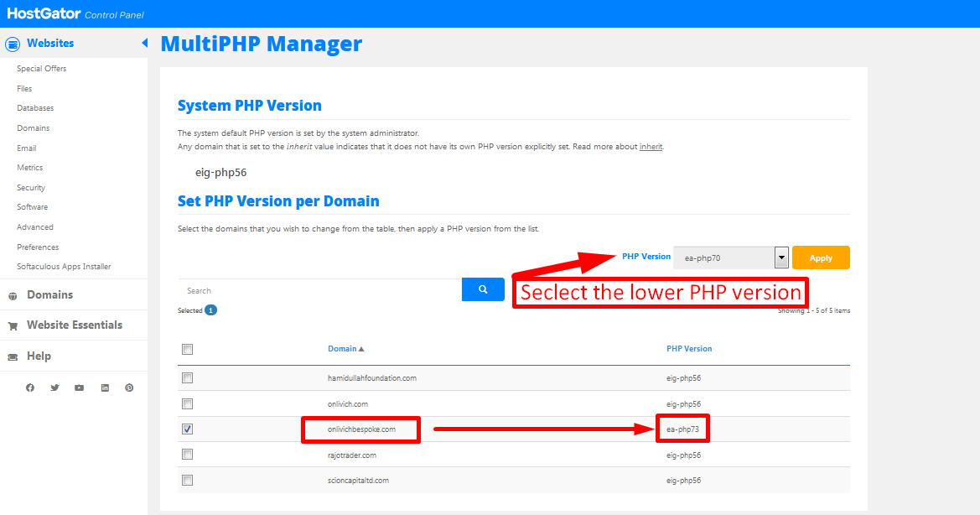Open Softaculous Apps Installer

[64, 266]
